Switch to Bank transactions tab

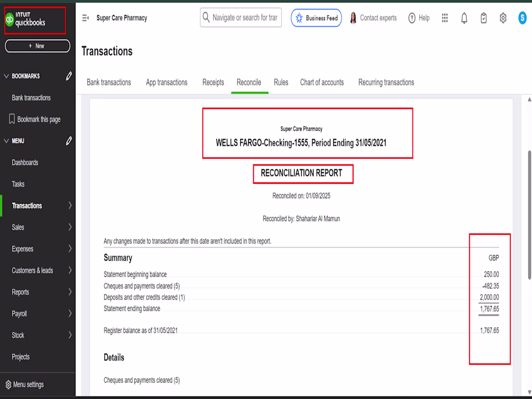tap(109, 82)
